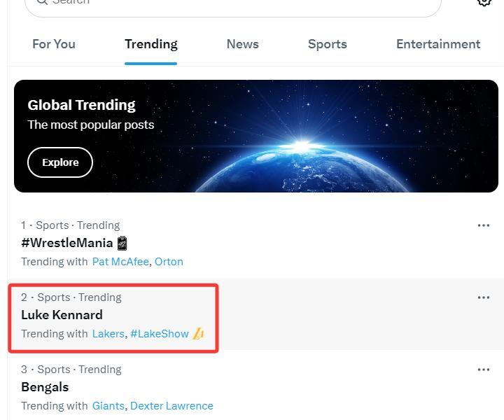Switch to the For You tab
Viewport: 504px width, 420px height.
(x=54, y=44)
